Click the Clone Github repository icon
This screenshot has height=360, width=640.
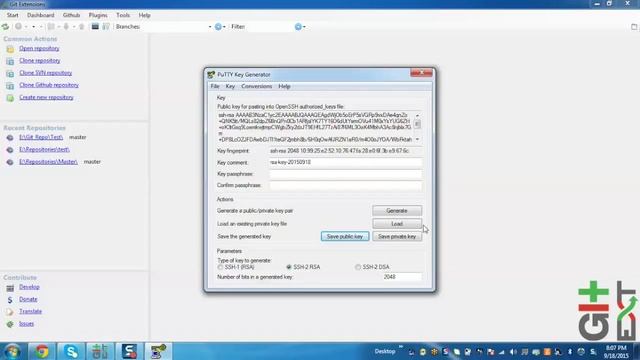10,86
